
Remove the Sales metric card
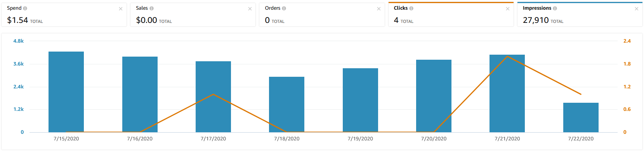pyautogui.click(x=250, y=9)
